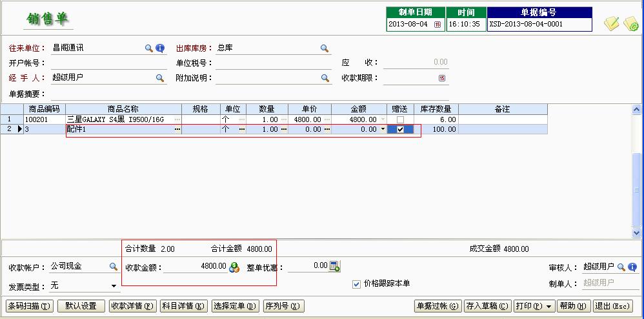This screenshot has width=644, height=319.
Task: Click the icon beside 收款金额
Action: click(x=234, y=267)
